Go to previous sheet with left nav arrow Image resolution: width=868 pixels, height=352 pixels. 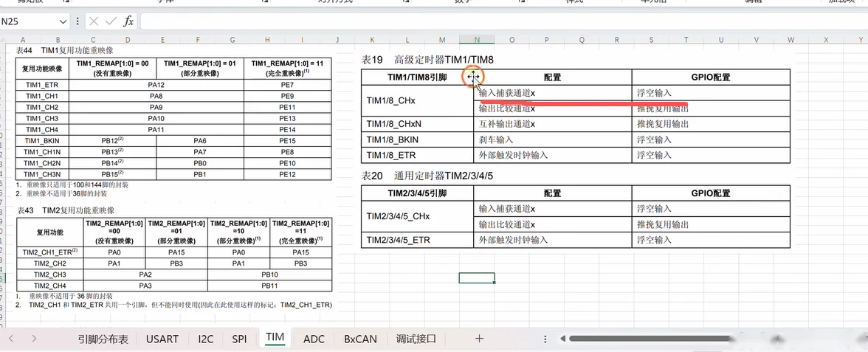10,338
